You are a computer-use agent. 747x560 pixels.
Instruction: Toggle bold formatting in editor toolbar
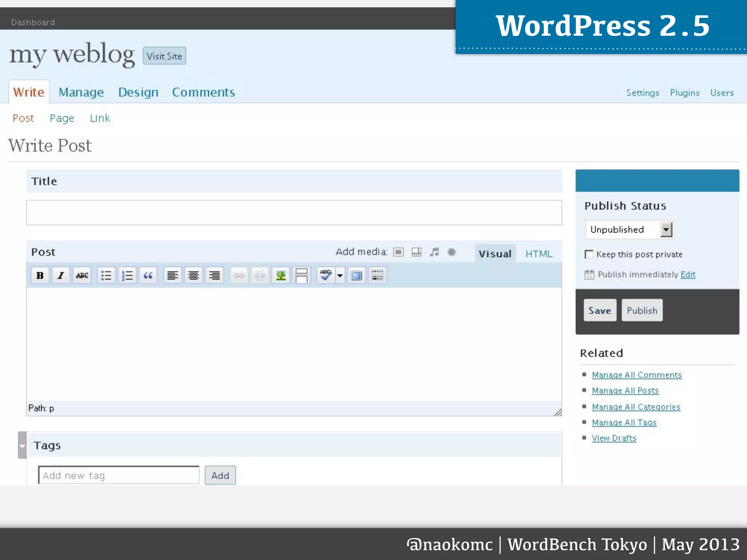tap(40, 275)
